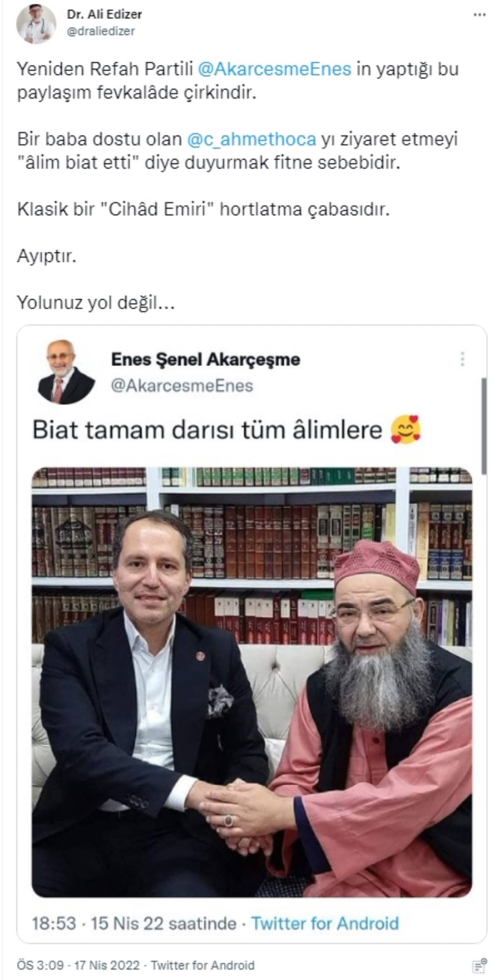Click the smiling hearts emoji in quoted tweet
This screenshot has width=499, height=980.
pyautogui.click(x=406, y=430)
